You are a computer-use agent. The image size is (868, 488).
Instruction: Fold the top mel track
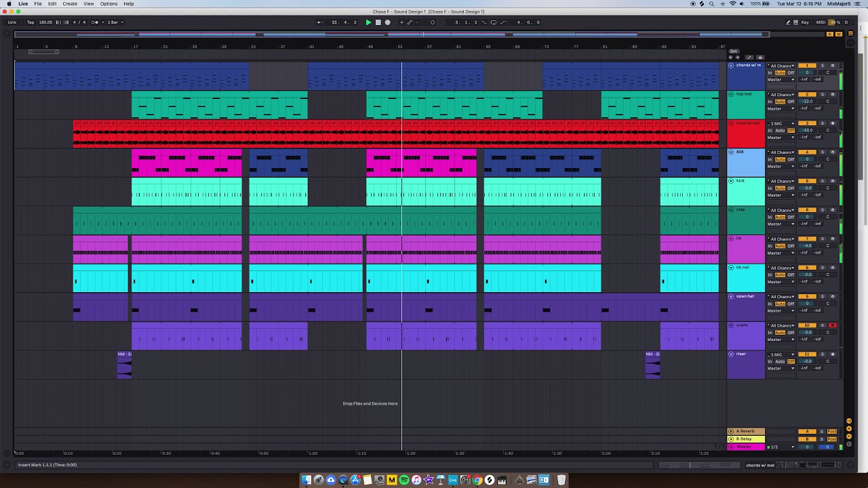point(731,94)
